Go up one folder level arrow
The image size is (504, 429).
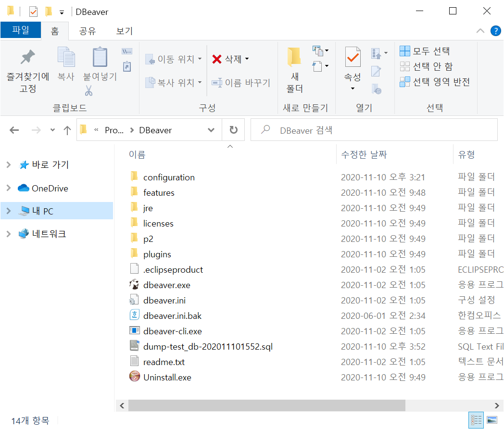[67, 130]
